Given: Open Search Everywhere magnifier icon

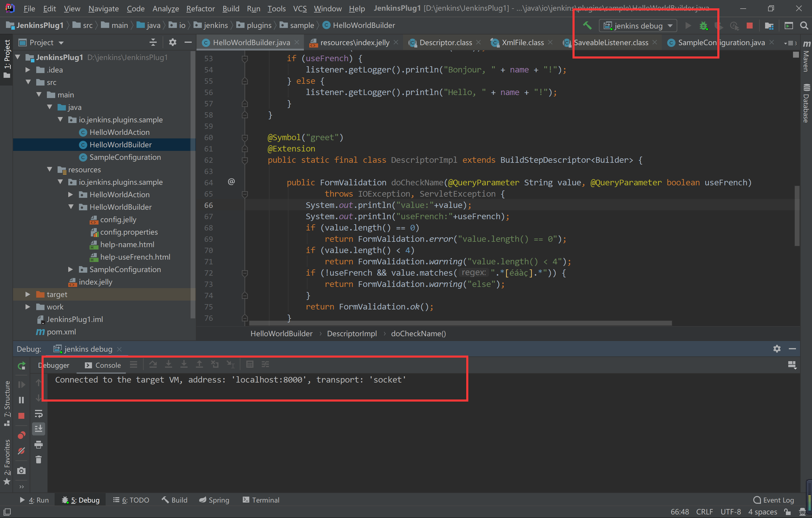Looking at the screenshot, I should [x=804, y=26].
